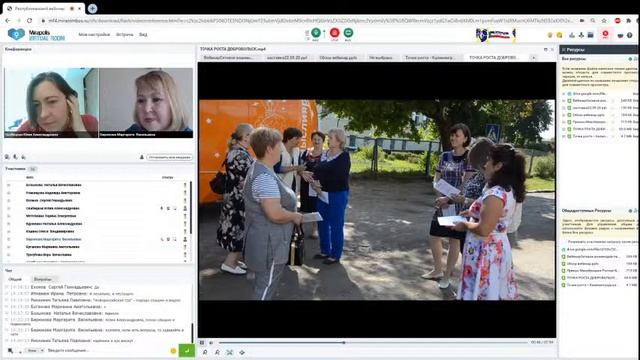The width and height of the screenshot is (640, 360).
Task: Reload the page in the browser
Action: (x=29, y=20)
